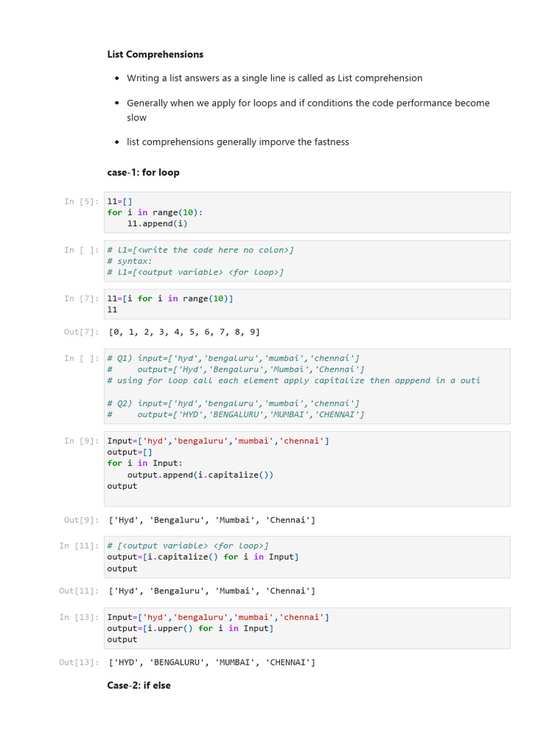The image size is (560, 747).
Task: Click the In [11] prompt label
Action: 79,546
